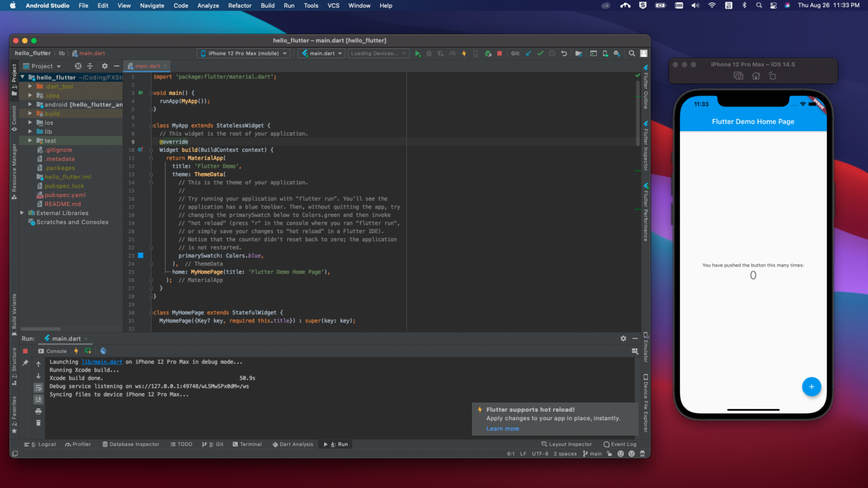868x488 pixels.
Task: Click the Learn more hot reload link
Action: (502, 428)
